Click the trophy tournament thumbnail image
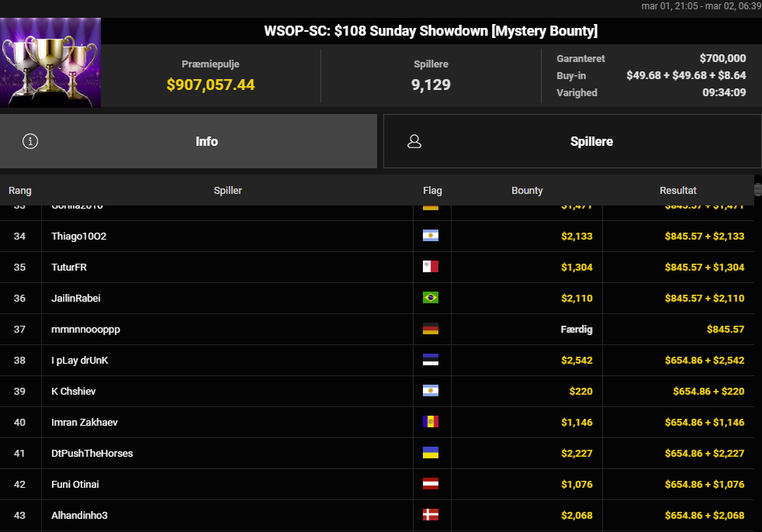 pyautogui.click(x=50, y=62)
